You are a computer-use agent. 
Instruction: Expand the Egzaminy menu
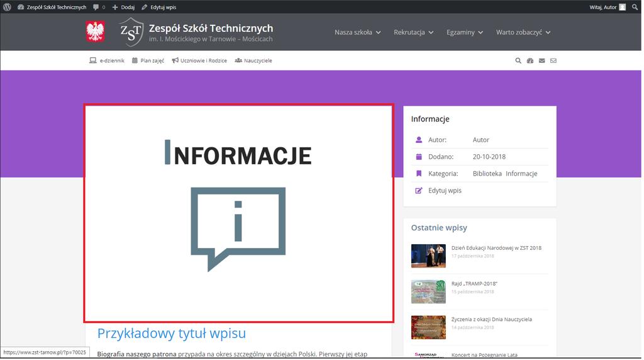[x=465, y=32]
